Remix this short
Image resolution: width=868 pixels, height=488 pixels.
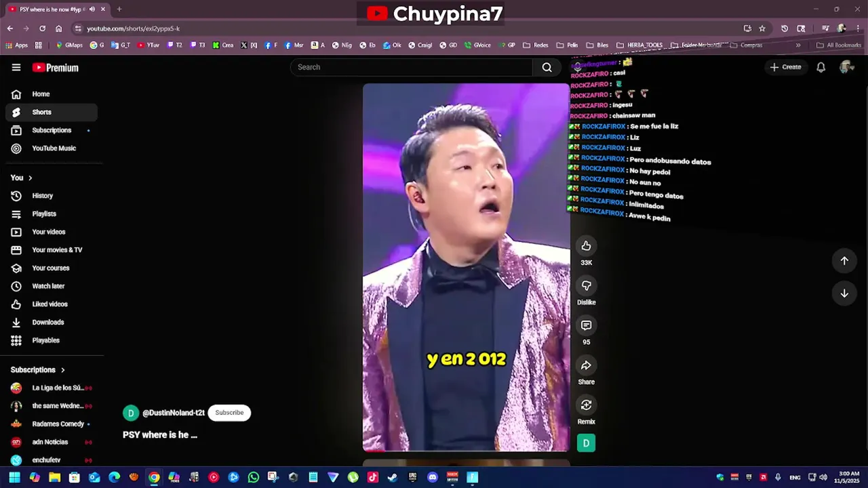(x=586, y=405)
